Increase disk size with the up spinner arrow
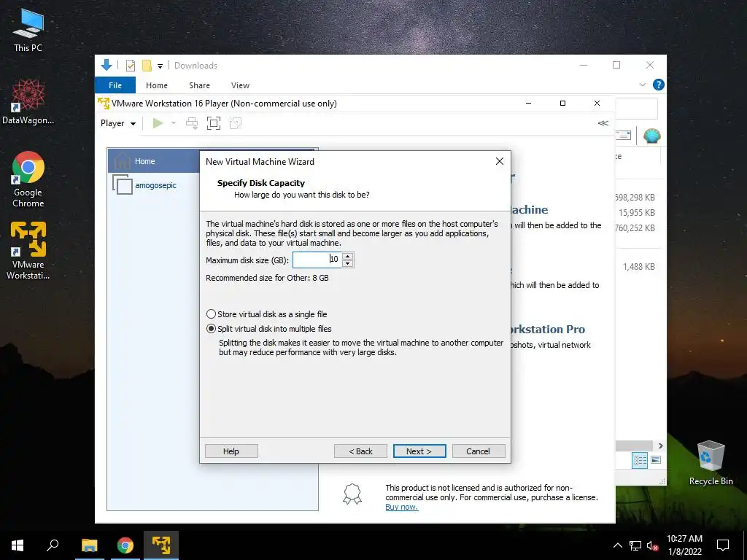The width and height of the screenshot is (747, 560). pos(348,256)
